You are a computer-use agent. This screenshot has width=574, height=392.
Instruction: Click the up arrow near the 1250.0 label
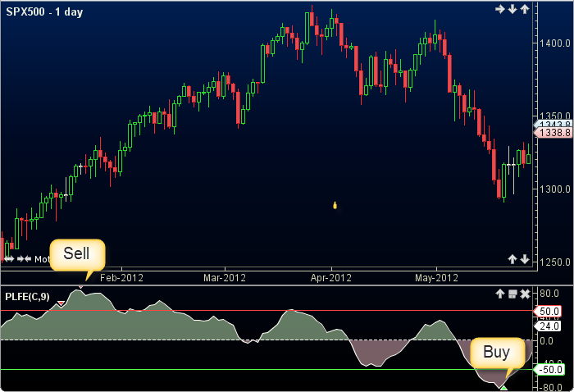pos(512,259)
